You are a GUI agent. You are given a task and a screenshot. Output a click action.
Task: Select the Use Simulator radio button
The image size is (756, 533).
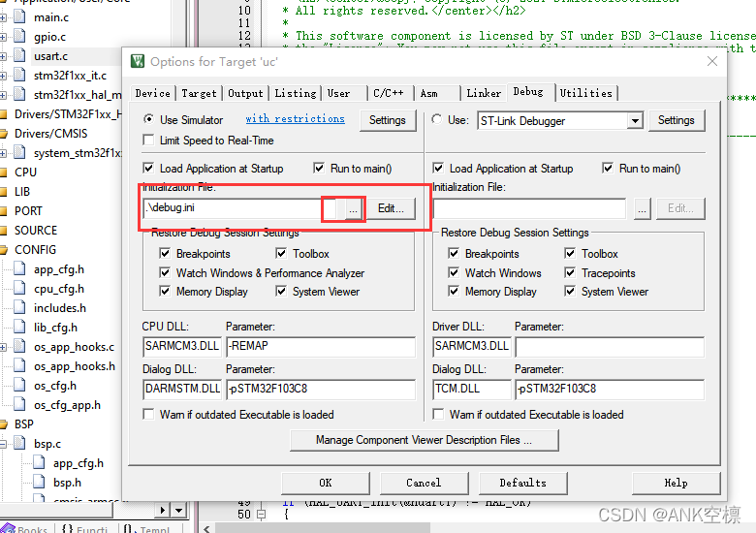click(x=149, y=118)
